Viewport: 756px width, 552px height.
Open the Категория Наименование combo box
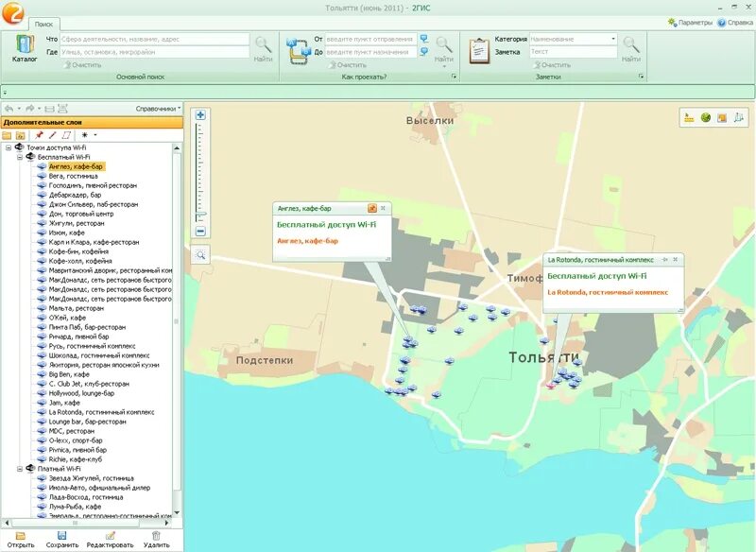point(574,39)
